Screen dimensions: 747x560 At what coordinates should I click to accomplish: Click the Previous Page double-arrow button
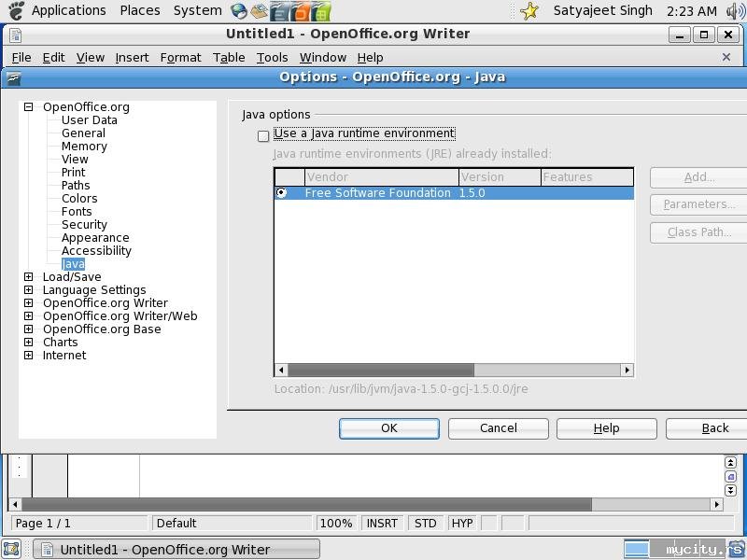pyautogui.click(x=730, y=462)
